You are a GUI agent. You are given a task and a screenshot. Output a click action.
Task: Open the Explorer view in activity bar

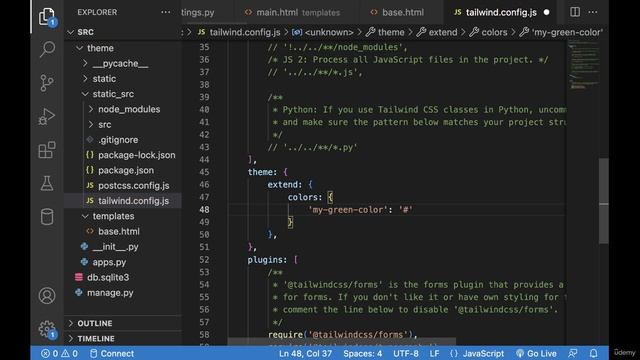(x=47, y=17)
